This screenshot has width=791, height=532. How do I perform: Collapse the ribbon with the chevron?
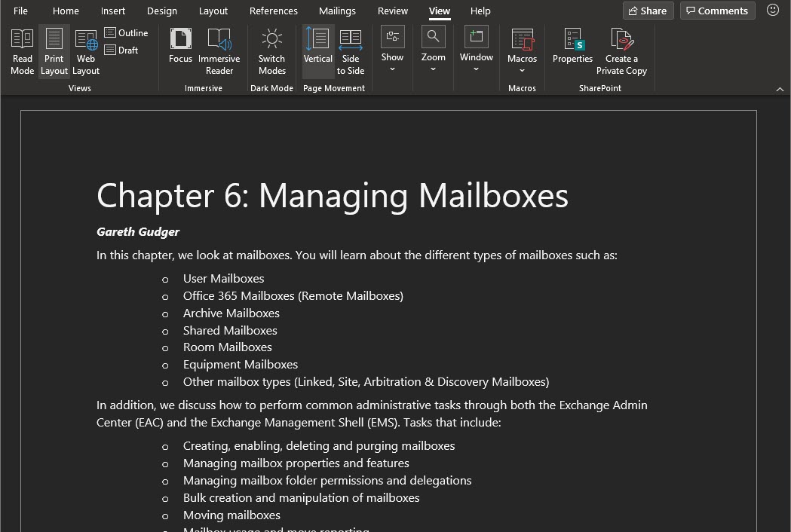point(780,88)
